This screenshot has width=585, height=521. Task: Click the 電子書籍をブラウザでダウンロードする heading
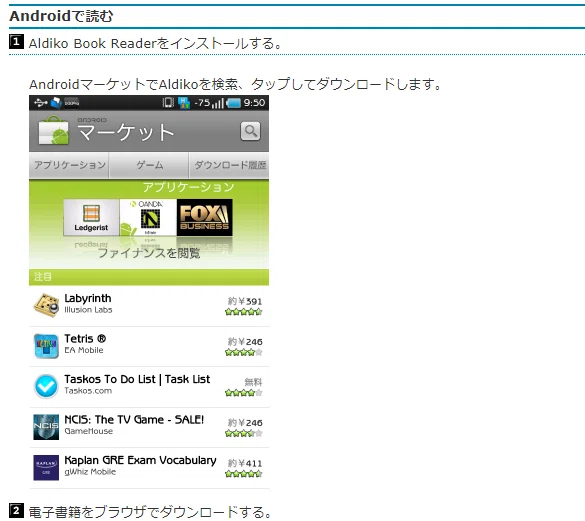(150, 512)
